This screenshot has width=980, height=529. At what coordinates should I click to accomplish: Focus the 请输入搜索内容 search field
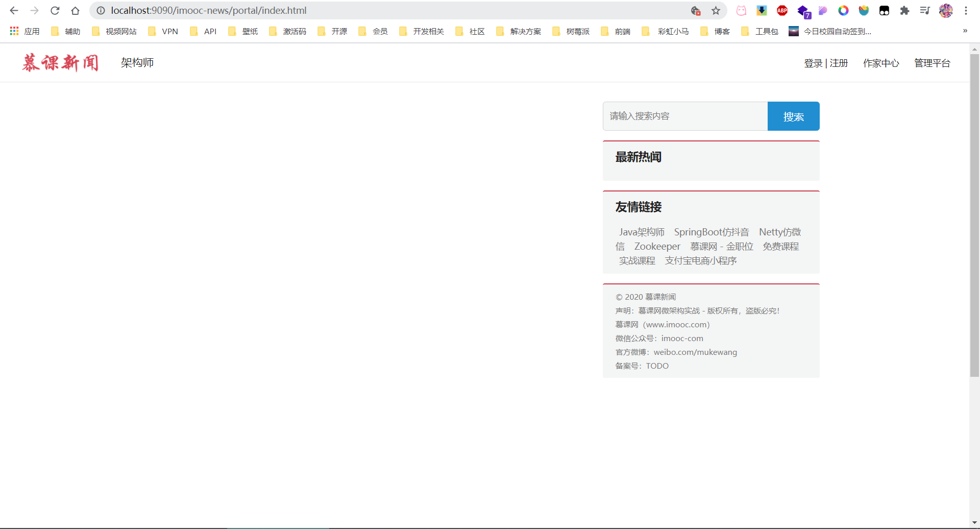685,116
